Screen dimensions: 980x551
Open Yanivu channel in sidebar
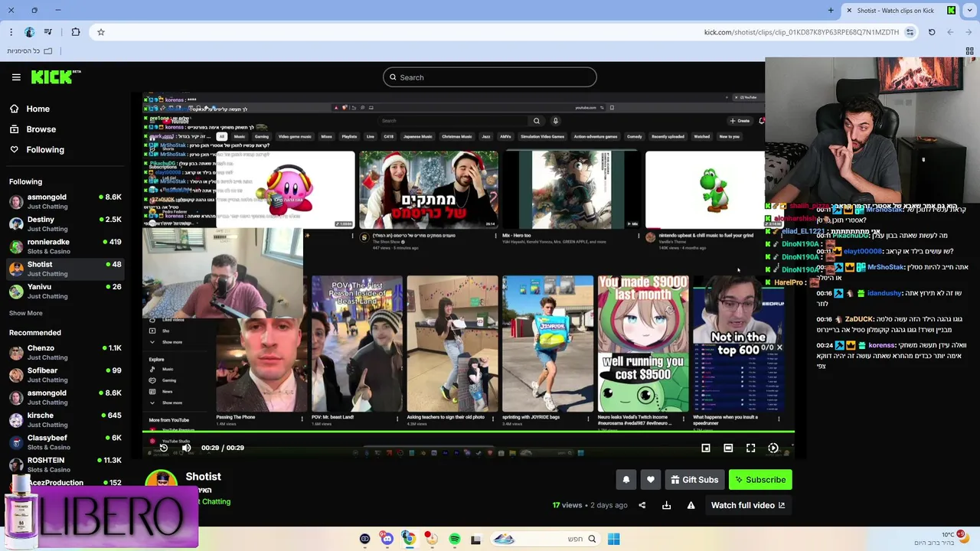65,292
